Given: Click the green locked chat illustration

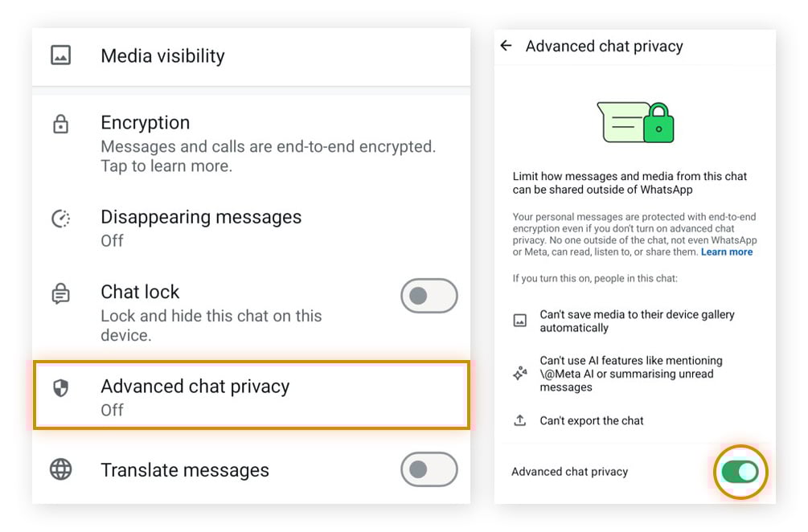Looking at the screenshot, I should point(634,121).
